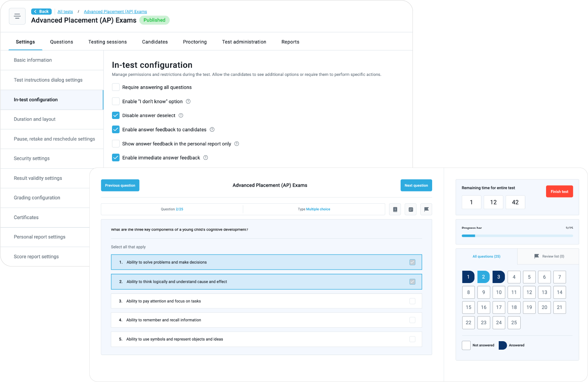Tick the checkbox for answer option 3
Image resolution: width=588 pixels, height=382 pixels.
[x=412, y=301]
